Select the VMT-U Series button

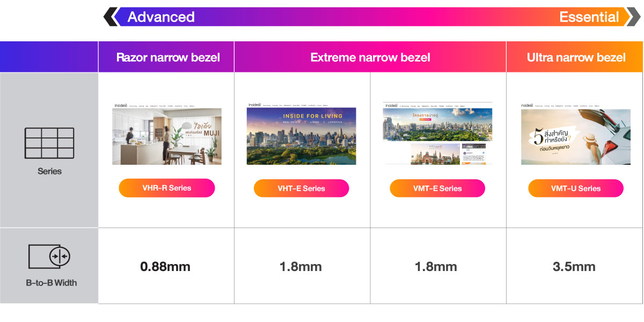[x=576, y=188]
